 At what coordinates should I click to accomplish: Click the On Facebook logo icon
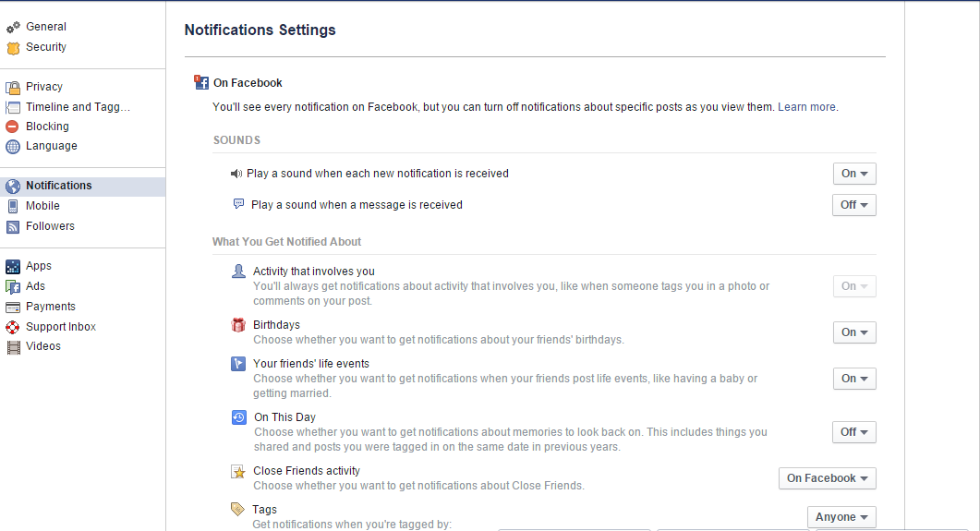201,82
